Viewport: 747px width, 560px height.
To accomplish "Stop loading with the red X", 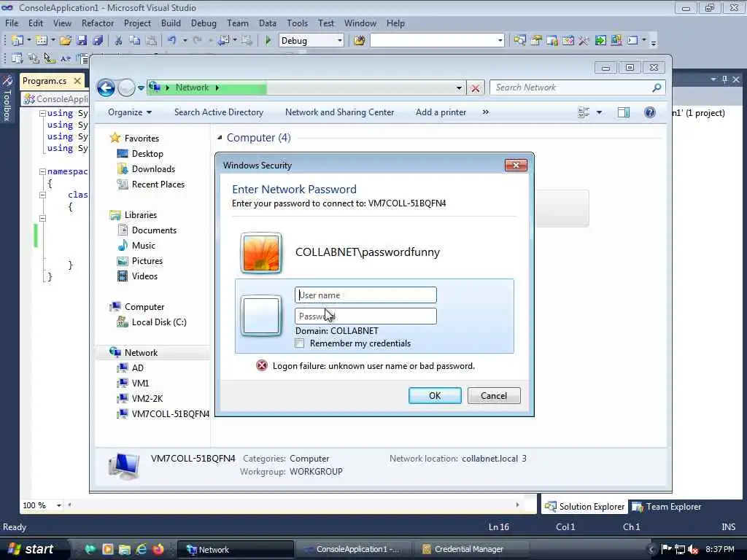I will [475, 88].
